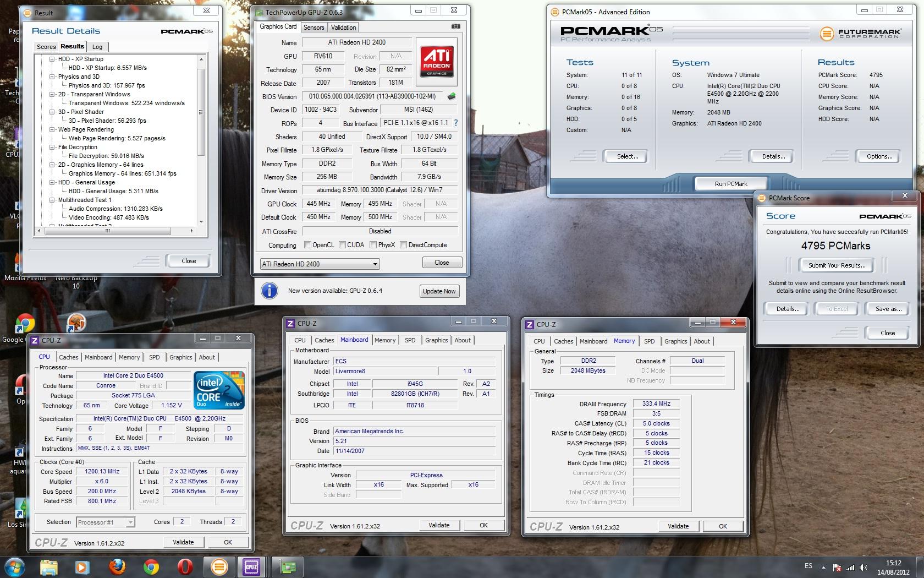
Task: Click Details button under System in PCMark05
Action: point(773,156)
